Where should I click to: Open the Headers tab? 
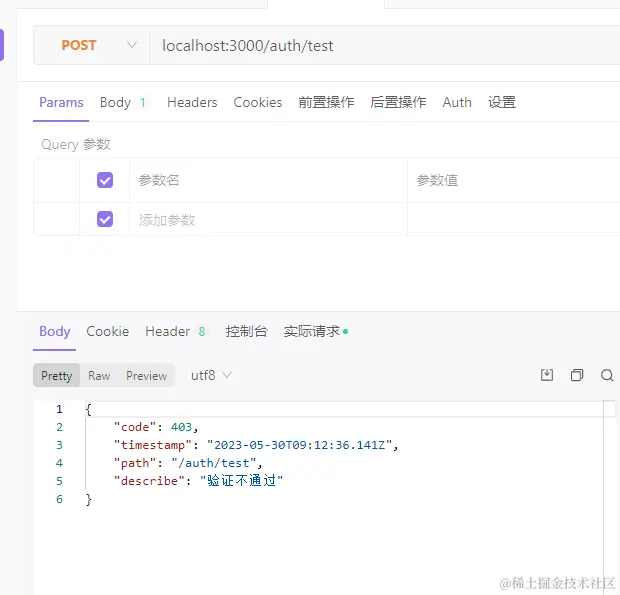click(192, 102)
